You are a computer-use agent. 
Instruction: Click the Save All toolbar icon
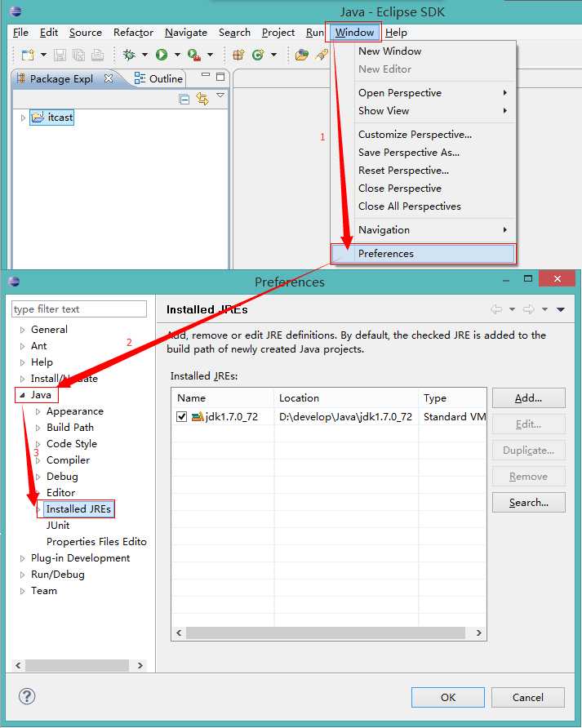[x=79, y=55]
